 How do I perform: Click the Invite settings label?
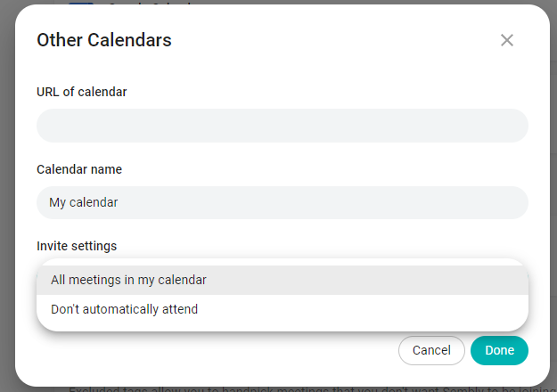(x=77, y=246)
